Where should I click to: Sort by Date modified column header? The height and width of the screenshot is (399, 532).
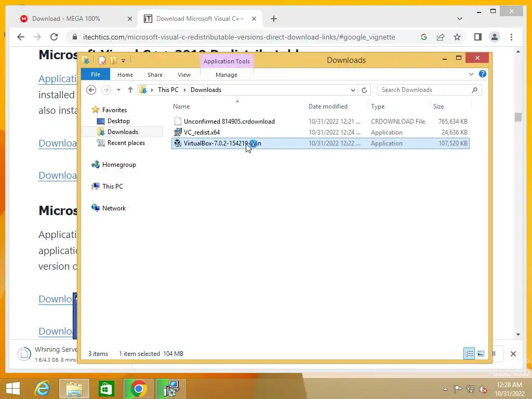pos(328,106)
